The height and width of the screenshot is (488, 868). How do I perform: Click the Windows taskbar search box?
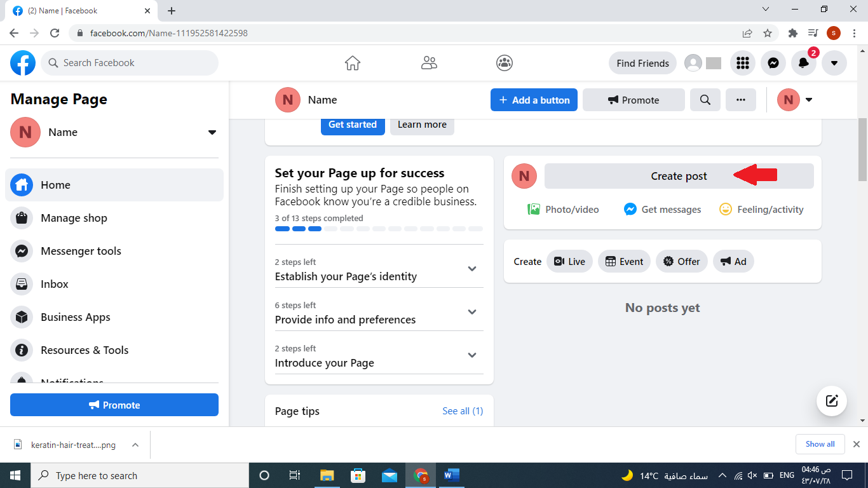point(140,475)
